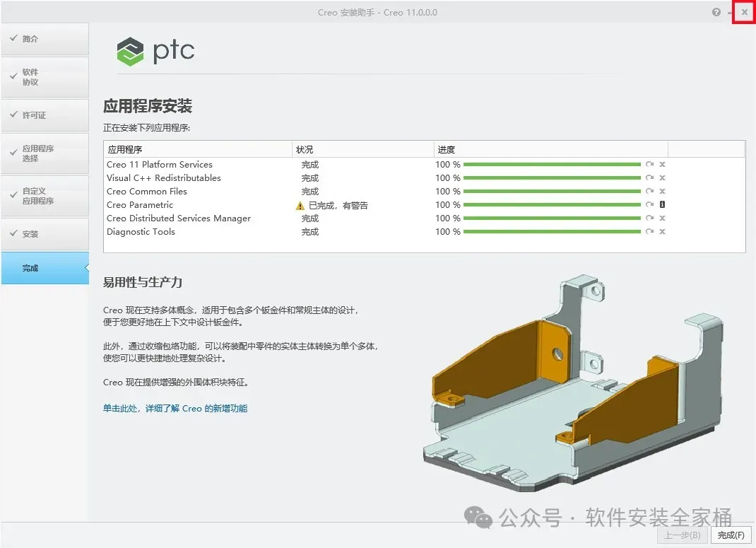
Task: Select the Visual C++ Redistributables row name
Action: pos(164,178)
